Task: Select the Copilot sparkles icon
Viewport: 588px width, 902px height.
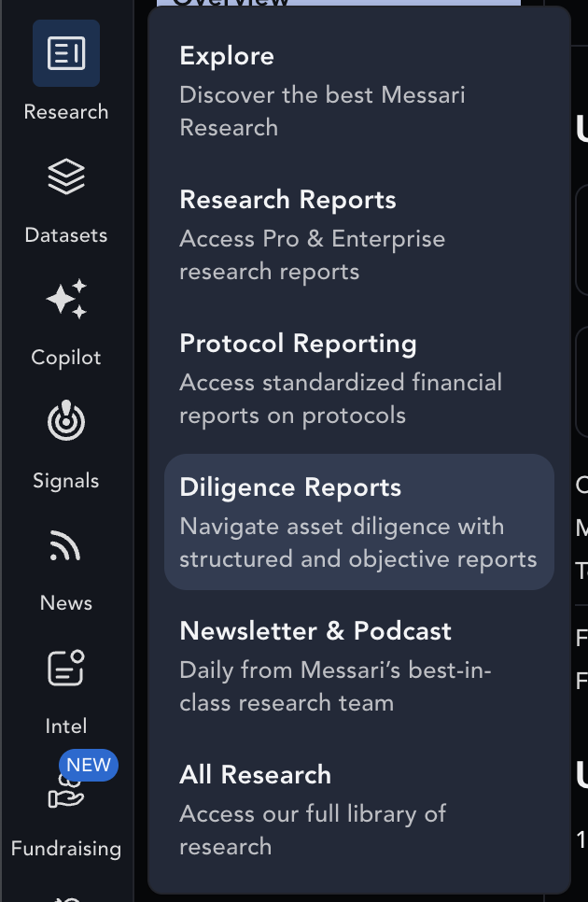Action: [66, 299]
